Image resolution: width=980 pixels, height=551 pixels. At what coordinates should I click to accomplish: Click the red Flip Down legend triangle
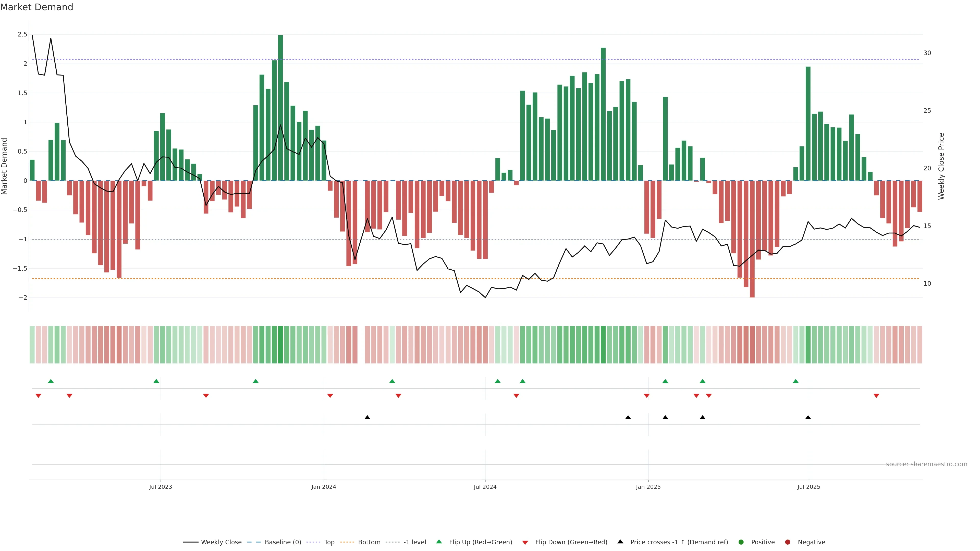pos(525,543)
